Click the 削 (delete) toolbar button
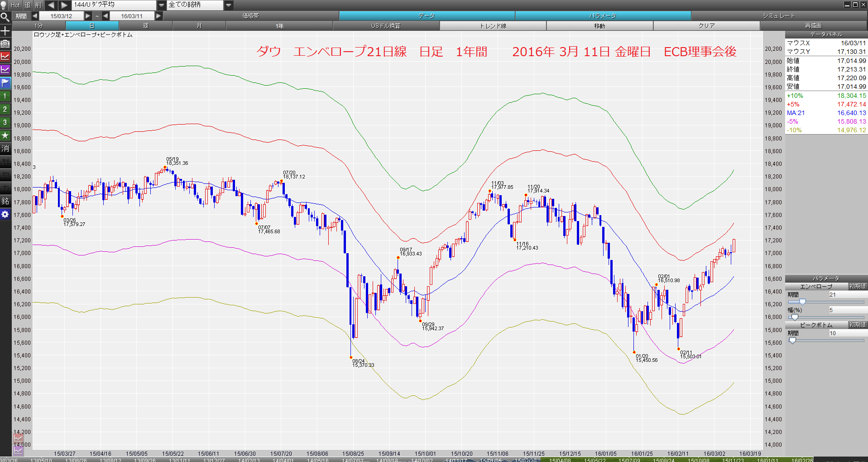868x462 pixels. (38, 5)
